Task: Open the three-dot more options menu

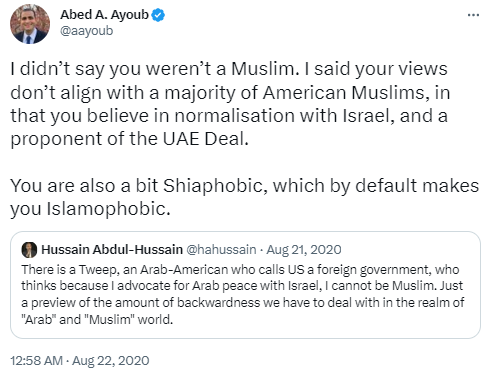Action: click(x=473, y=15)
